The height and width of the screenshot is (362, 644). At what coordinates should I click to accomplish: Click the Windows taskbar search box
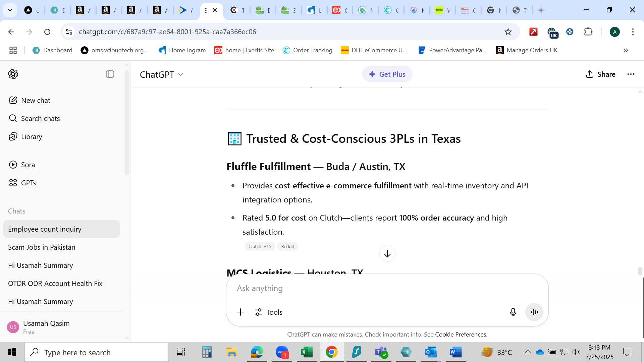[x=97, y=352]
